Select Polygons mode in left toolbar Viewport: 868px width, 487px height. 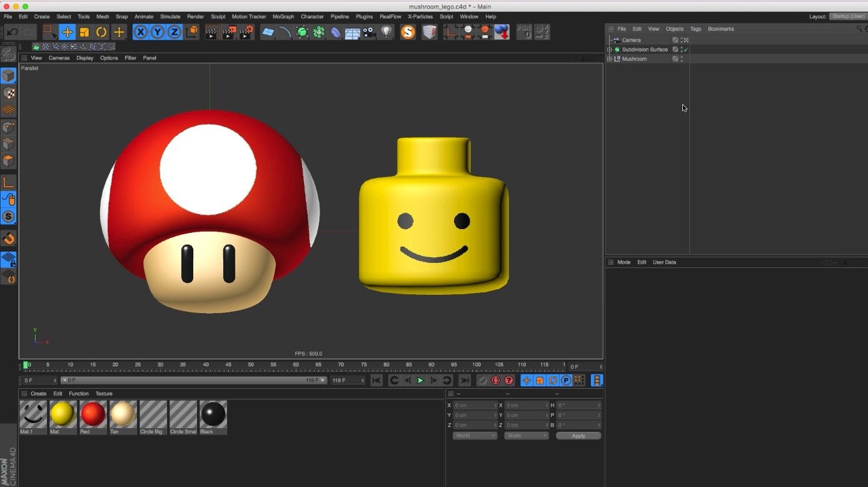point(8,161)
